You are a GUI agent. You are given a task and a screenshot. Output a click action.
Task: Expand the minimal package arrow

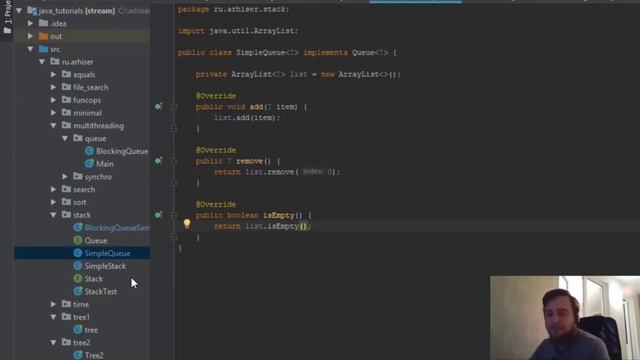click(53, 113)
